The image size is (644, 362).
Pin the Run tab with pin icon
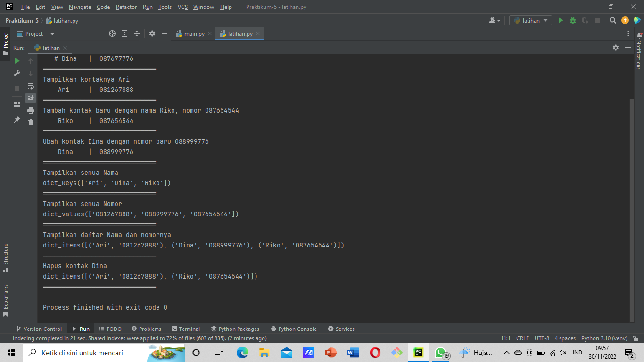click(17, 120)
